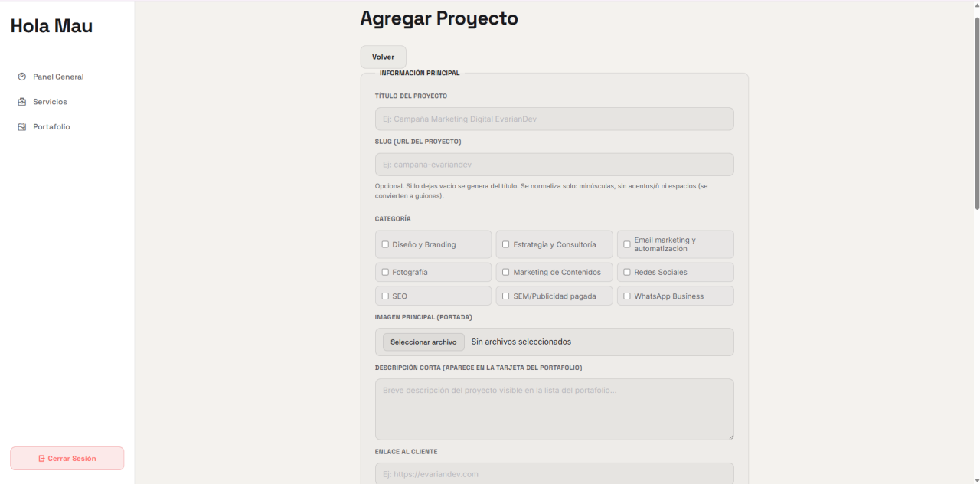The width and height of the screenshot is (980, 484).
Task: Check the WhatsApp Business category
Action: tap(626, 296)
